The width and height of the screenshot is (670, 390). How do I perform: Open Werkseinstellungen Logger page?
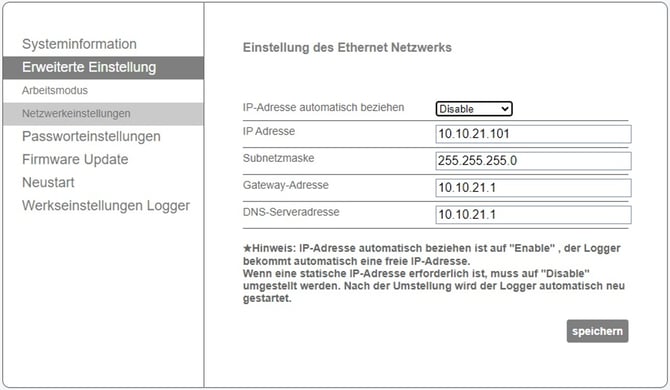pos(106,205)
